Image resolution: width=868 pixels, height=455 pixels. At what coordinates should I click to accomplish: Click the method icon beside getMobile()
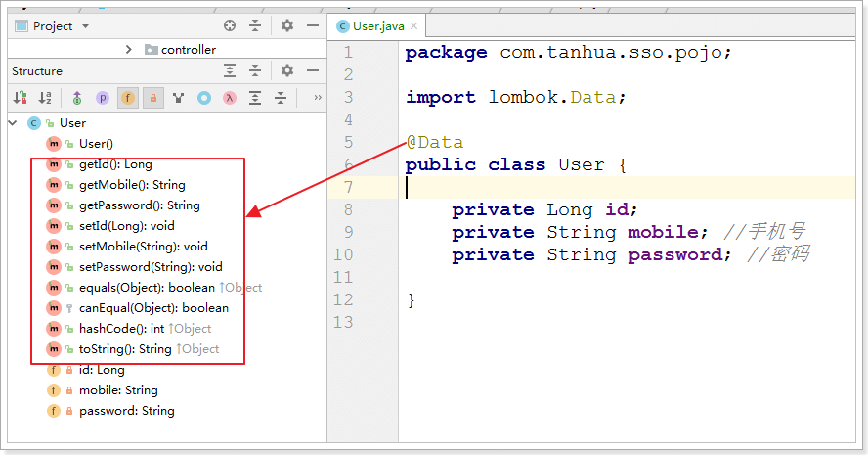[x=53, y=185]
